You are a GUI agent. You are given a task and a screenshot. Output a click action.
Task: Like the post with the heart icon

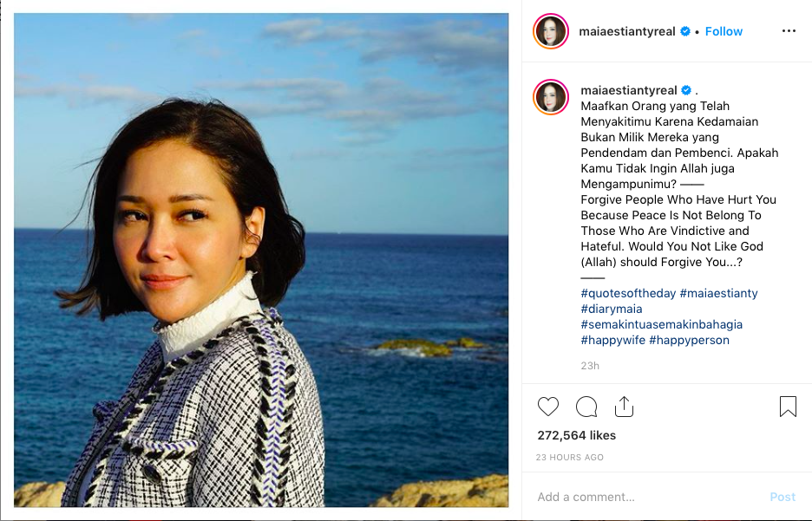point(548,407)
